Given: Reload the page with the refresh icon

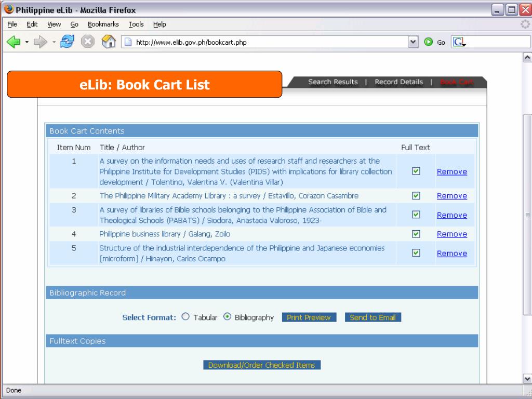Looking at the screenshot, I should (x=67, y=42).
